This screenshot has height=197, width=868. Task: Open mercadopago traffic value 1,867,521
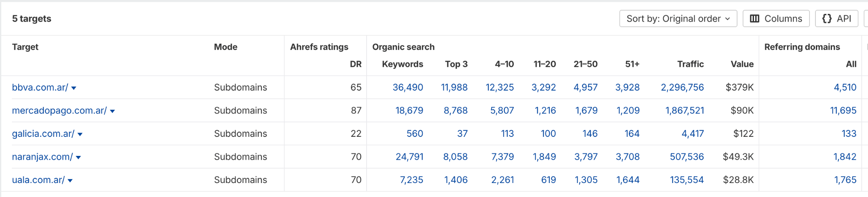point(684,111)
